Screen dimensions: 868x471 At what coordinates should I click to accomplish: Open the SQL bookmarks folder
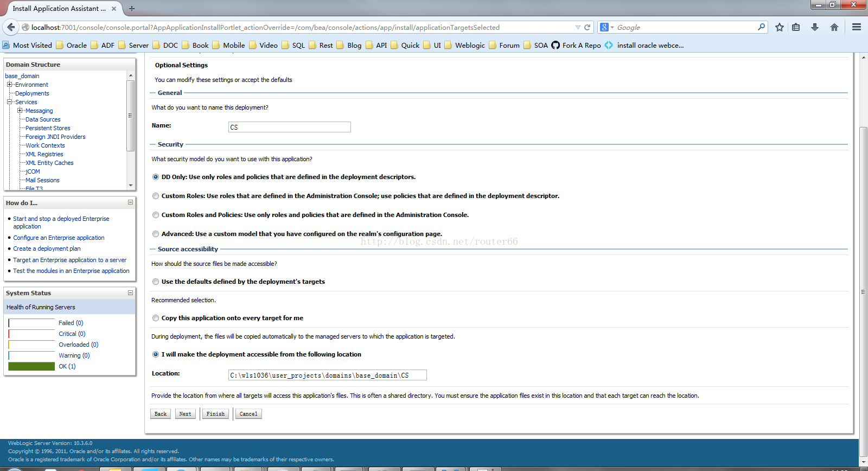coord(293,45)
